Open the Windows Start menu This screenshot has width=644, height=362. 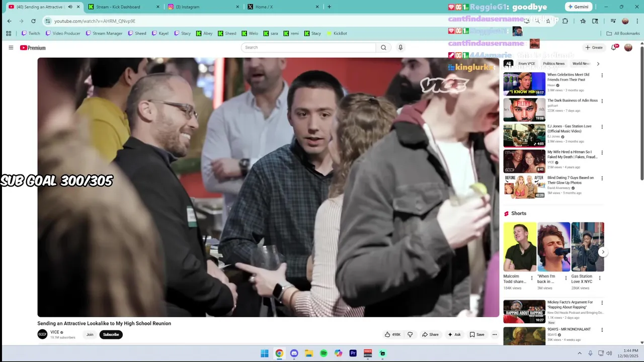pyautogui.click(x=265, y=353)
